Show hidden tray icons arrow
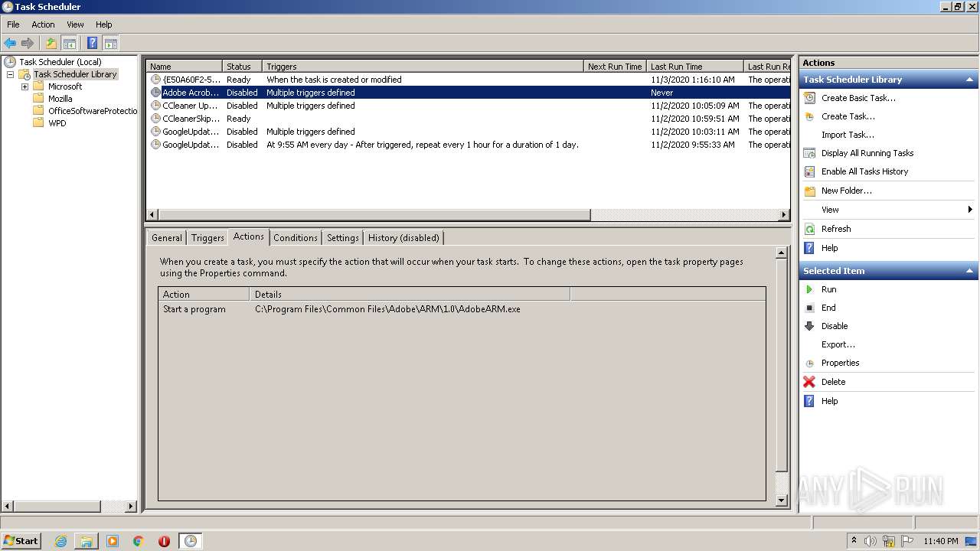 (854, 541)
